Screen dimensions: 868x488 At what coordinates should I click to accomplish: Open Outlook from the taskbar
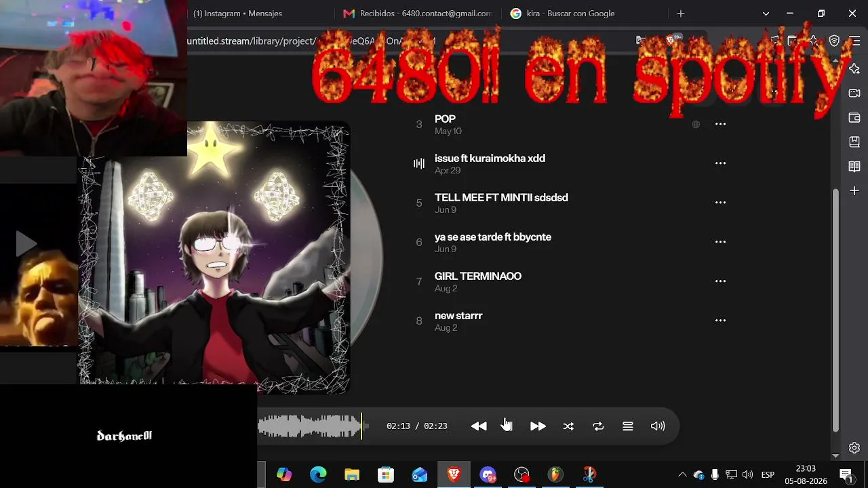tap(420, 474)
